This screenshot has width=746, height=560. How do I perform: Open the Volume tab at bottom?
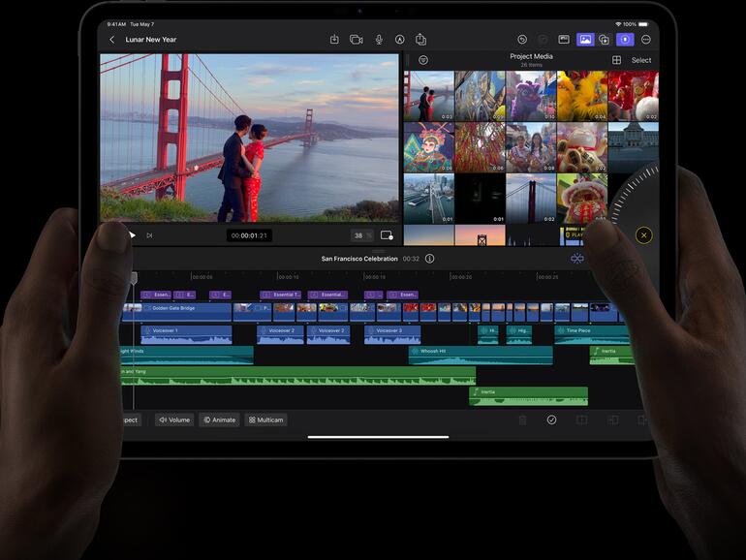click(x=174, y=420)
